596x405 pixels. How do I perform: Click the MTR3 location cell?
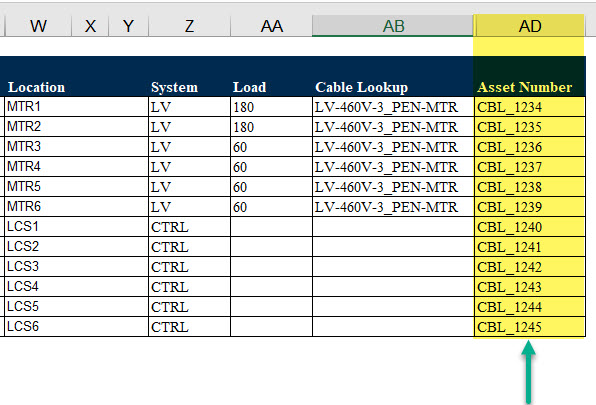point(76,147)
